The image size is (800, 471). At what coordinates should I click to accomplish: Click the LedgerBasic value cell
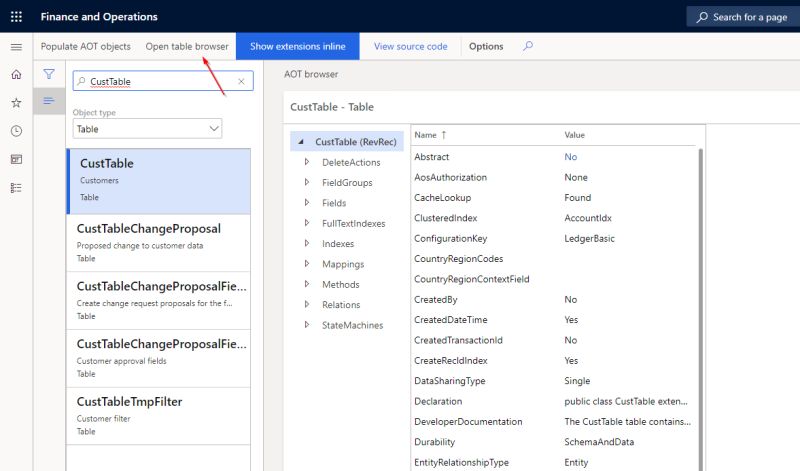click(x=589, y=238)
